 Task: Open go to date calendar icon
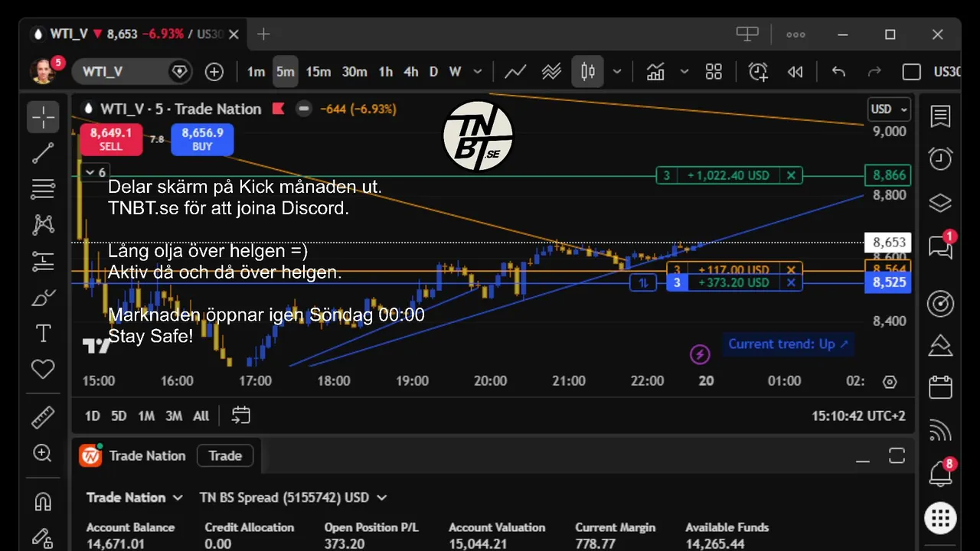(x=241, y=416)
